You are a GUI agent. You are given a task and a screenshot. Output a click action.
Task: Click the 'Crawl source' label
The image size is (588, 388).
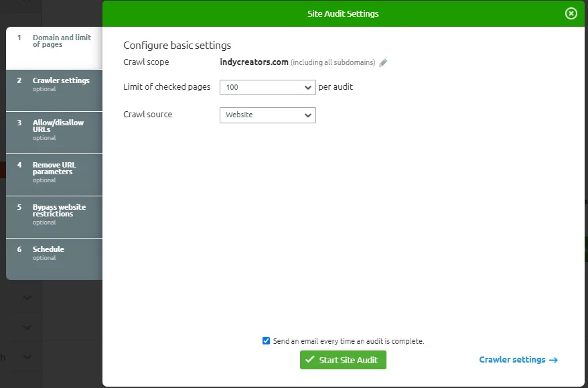(x=148, y=115)
